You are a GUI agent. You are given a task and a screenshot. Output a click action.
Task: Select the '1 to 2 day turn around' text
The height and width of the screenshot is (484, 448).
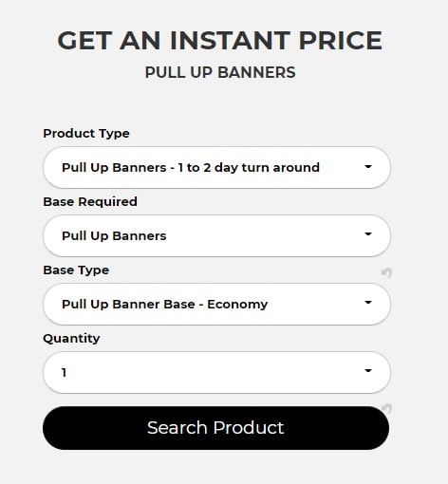(x=249, y=168)
